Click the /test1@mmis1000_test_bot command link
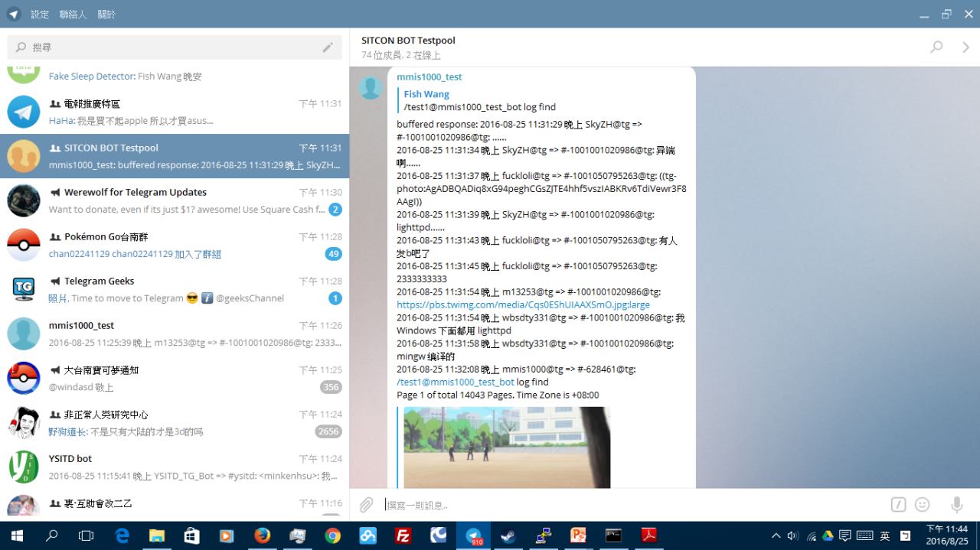The width and height of the screenshot is (980, 550). coord(456,382)
